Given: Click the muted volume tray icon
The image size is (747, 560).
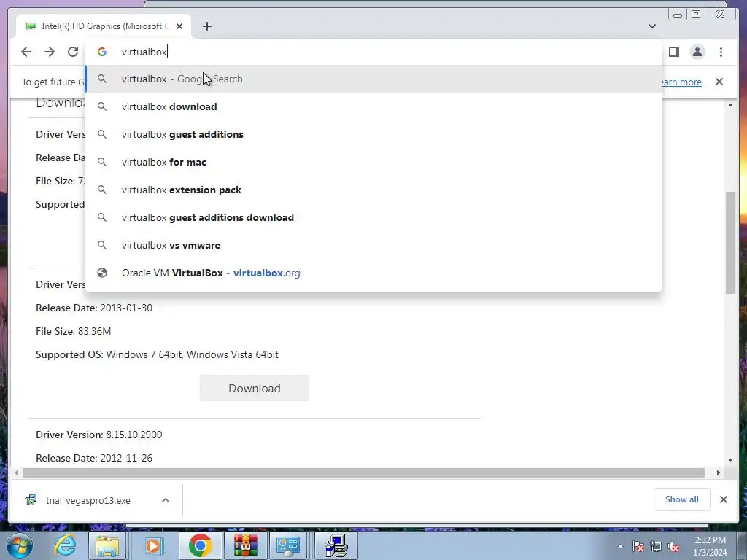Looking at the screenshot, I should click(x=673, y=546).
